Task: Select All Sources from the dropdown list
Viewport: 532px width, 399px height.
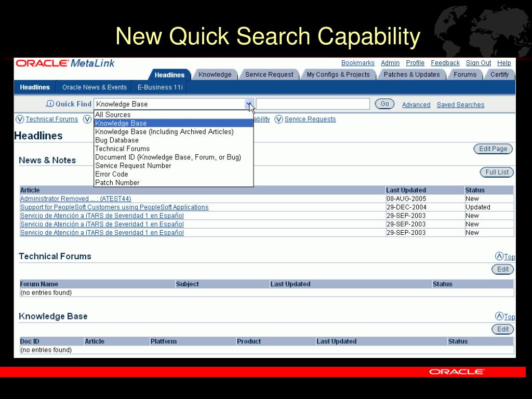Action: coord(174,115)
